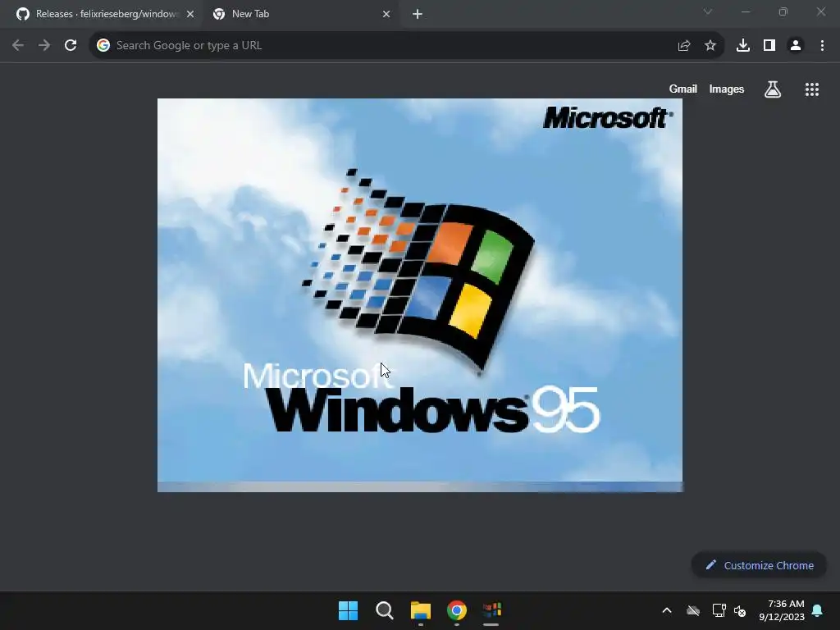Restore down the Chrome window
This screenshot has width=840, height=630.
[783, 11]
